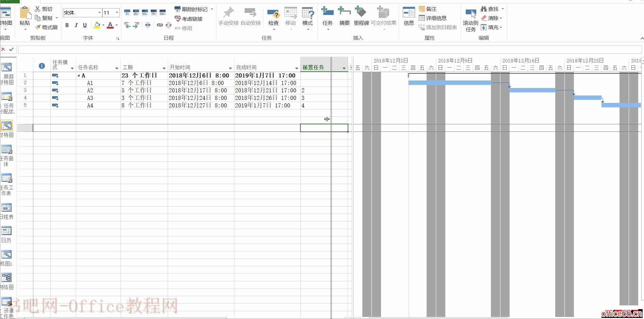644x319 pixels.
Task: Click the Split task icon
Action: pyautogui.click(x=148, y=25)
